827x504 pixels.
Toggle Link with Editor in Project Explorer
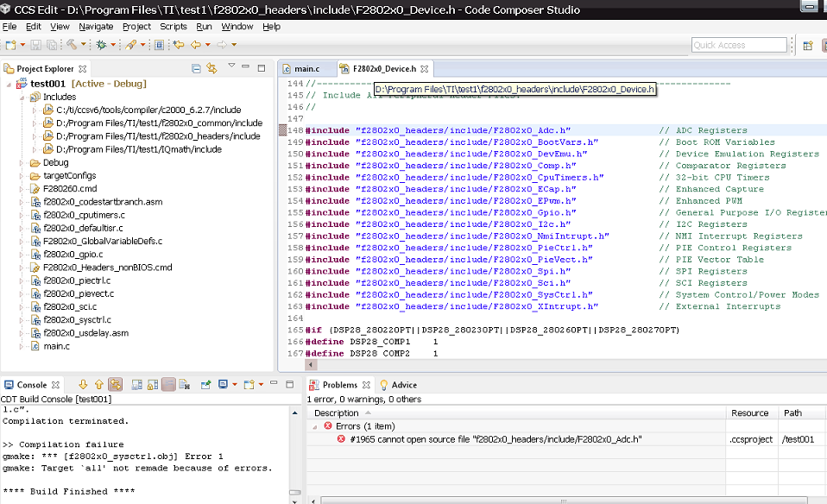click(x=211, y=68)
